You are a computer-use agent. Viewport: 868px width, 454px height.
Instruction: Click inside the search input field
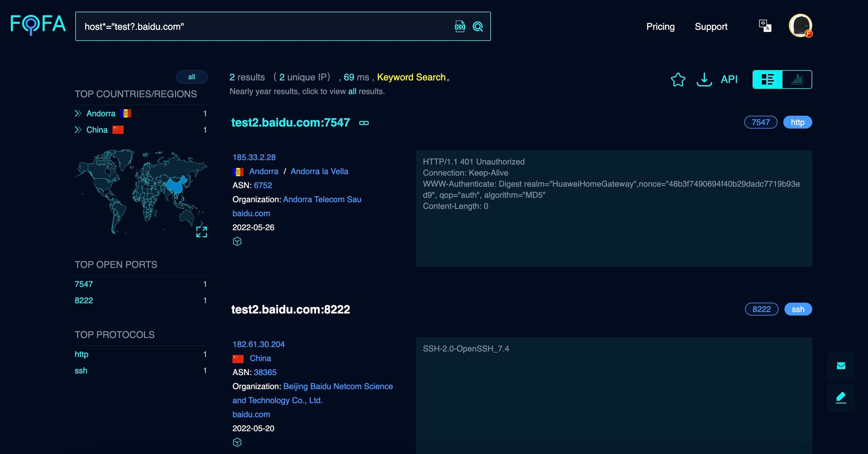(x=253, y=26)
